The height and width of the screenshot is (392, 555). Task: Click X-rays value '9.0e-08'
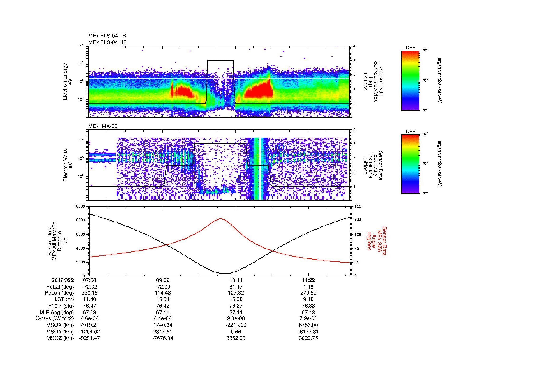click(x=236, y=319)
